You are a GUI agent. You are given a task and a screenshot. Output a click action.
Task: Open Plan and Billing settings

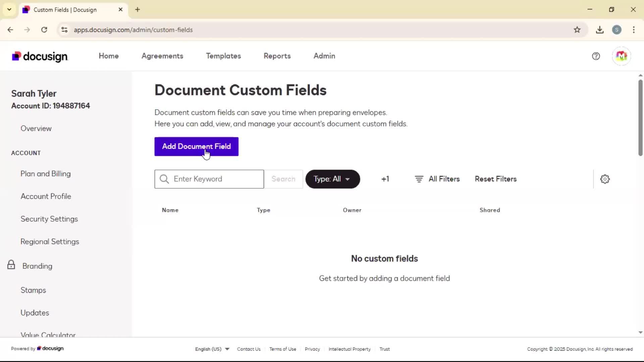[x=46, y=174]
